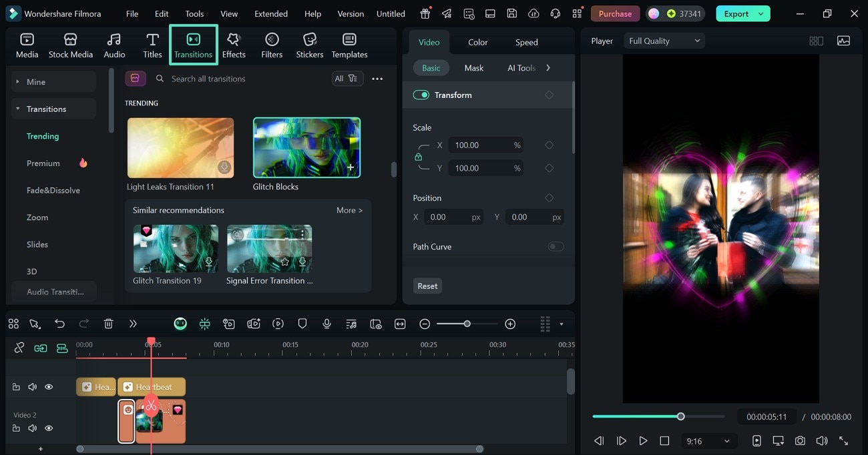Click the Reset button
868x455 pixels.
pos(427,286)
